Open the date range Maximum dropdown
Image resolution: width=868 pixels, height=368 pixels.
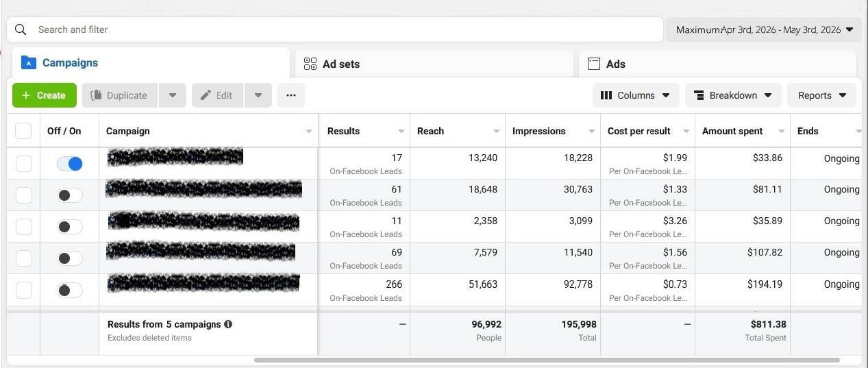pyautogui.click(x=764, y=29)
